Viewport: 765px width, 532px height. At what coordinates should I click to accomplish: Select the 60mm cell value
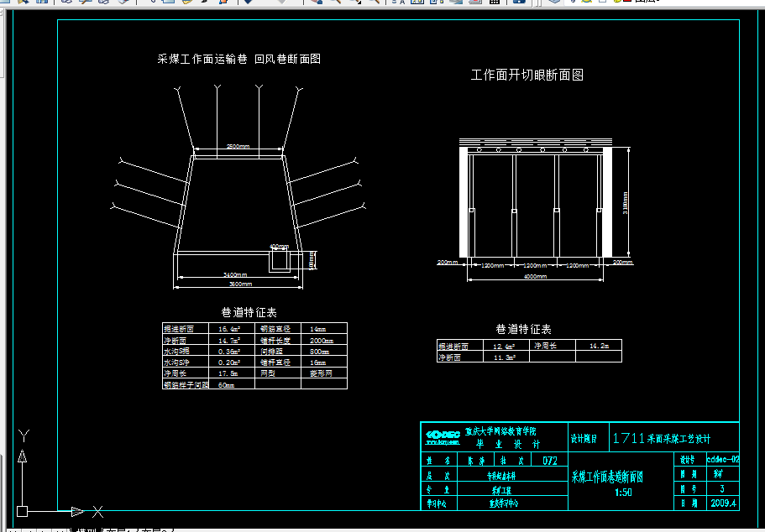coord(226,385)
